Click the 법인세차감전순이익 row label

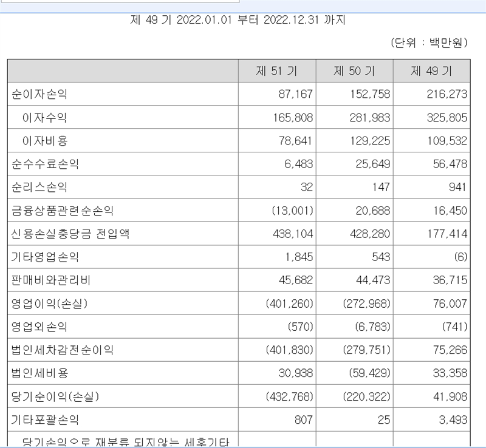[x=63, y=350]
